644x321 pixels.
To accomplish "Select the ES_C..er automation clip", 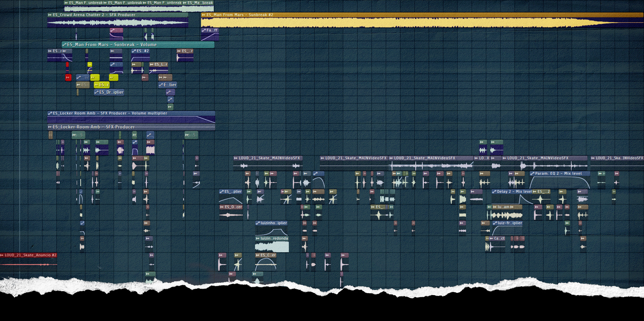I will (x=266, y=261).
